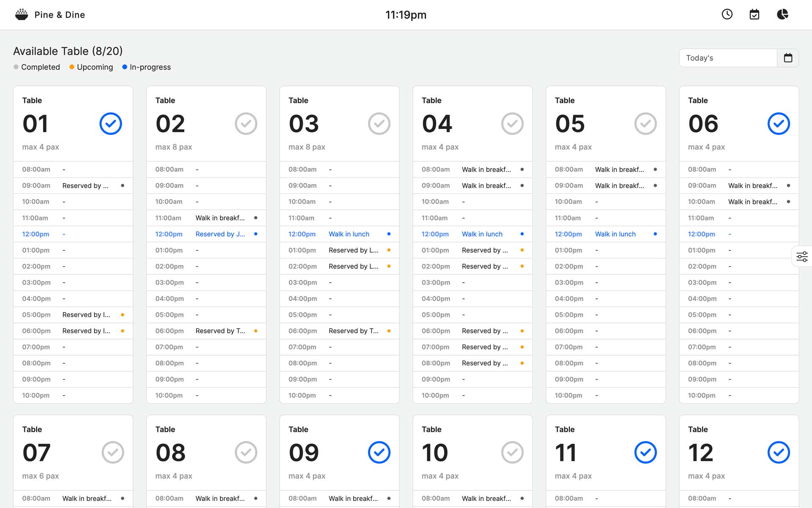Click the Upcoming orange legend dot
Screen dimensions: 812x508
click(x=72, y=67)
